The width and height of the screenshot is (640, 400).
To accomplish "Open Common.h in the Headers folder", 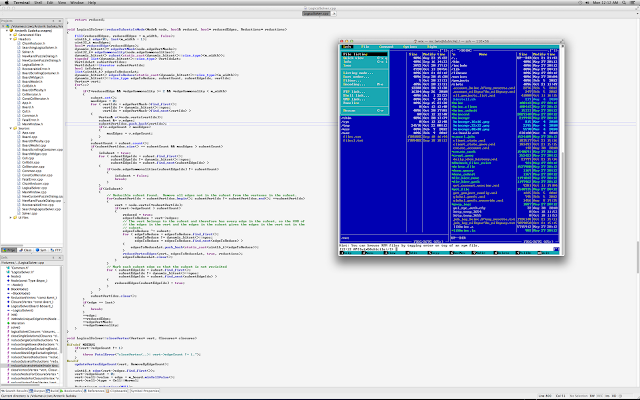I will [x=28, y=116].
